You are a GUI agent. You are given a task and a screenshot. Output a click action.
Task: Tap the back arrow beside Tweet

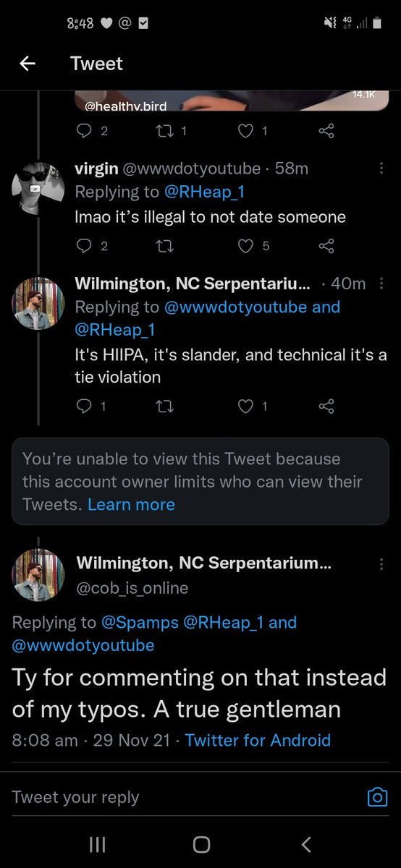pos(28,64)
